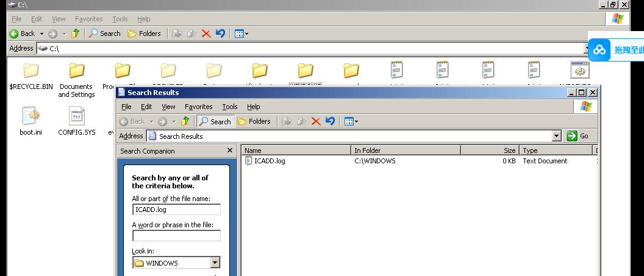This screenshot has height=276, width=644.
Task: Select the boot.ini file
Action: (x=31, y=121)
